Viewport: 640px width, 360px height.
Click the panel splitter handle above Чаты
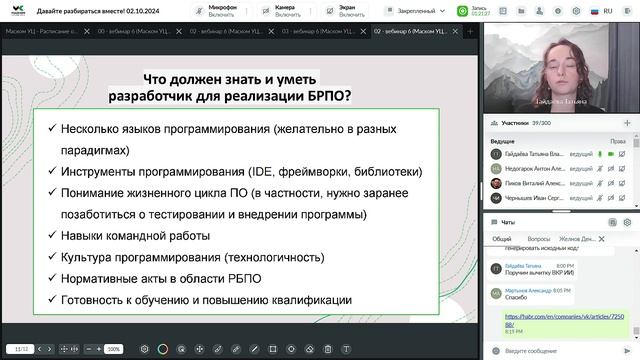tap(561, 211)
